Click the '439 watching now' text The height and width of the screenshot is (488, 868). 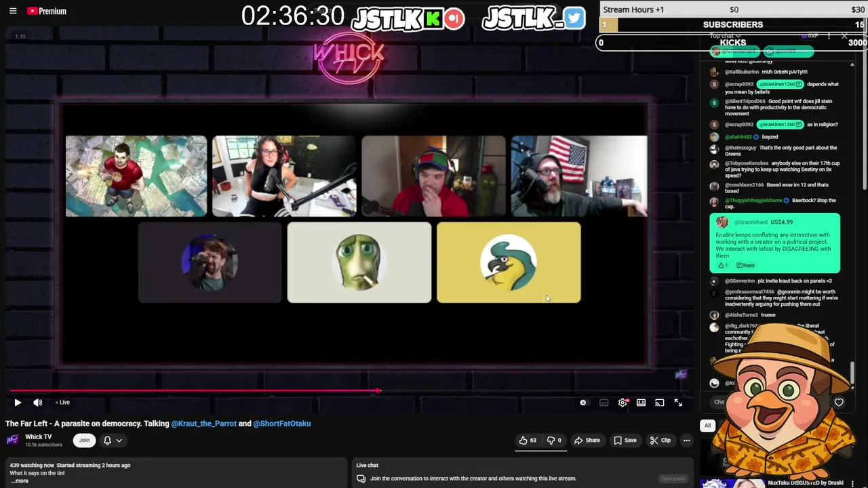pyautogui.click(x=32, y=465)
